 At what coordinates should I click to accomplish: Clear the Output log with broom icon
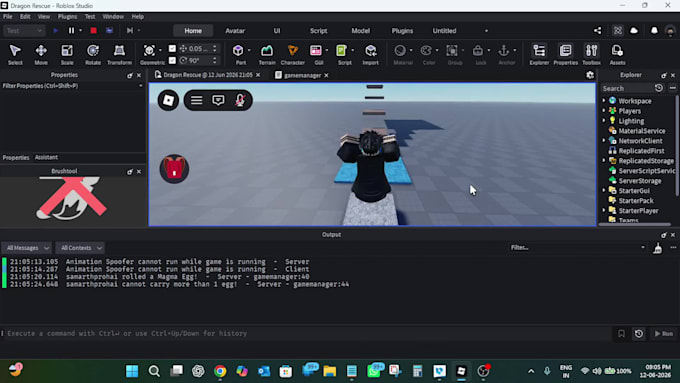point(658,248)
